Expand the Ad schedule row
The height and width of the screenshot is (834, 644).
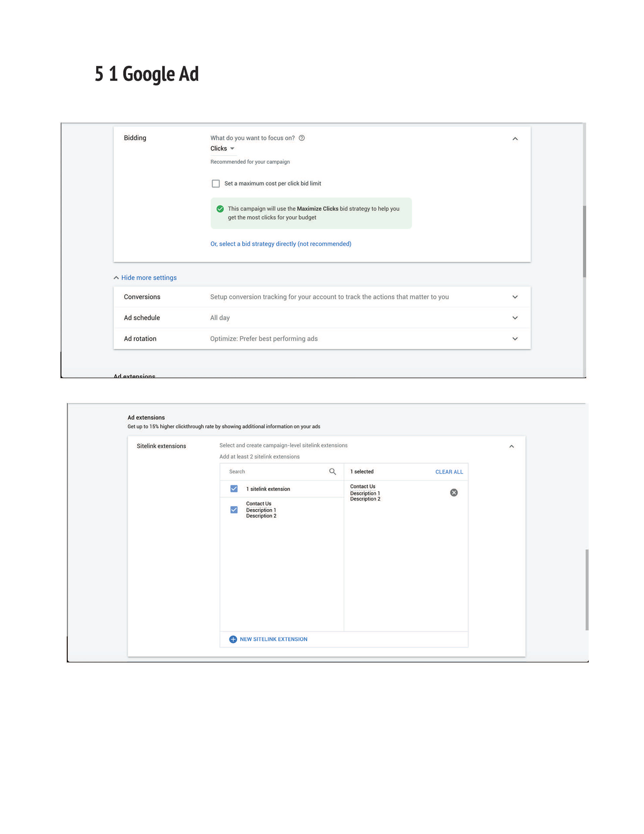click(x=515, y=318)
